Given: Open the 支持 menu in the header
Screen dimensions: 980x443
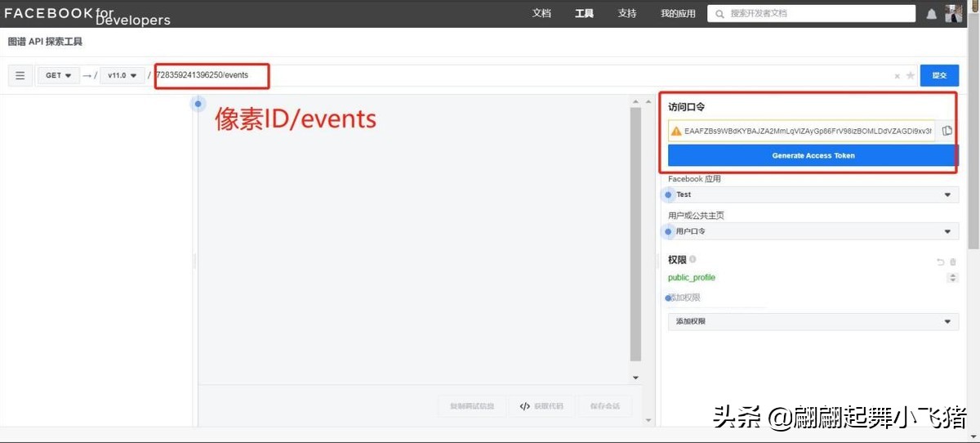Looking at the screenshot, I should coord(627,13).
